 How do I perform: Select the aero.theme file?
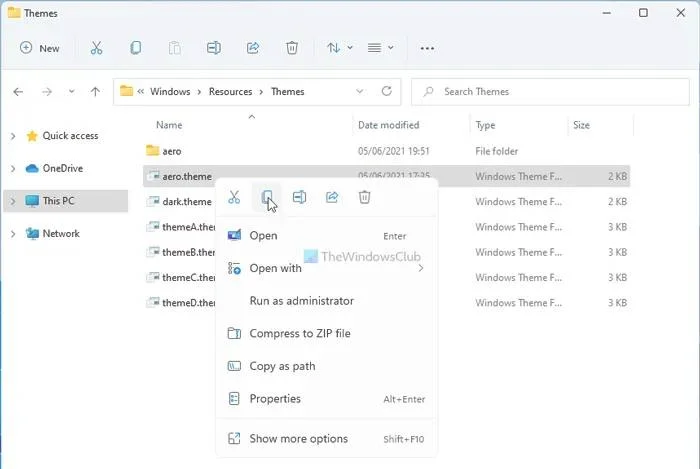[x=387, y=176]
